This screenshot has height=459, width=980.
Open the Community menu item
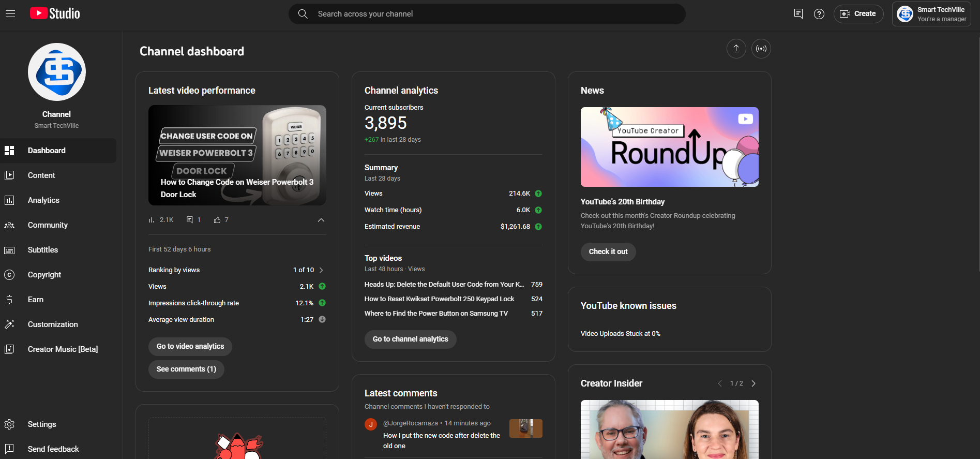click(x=58, y=225)
